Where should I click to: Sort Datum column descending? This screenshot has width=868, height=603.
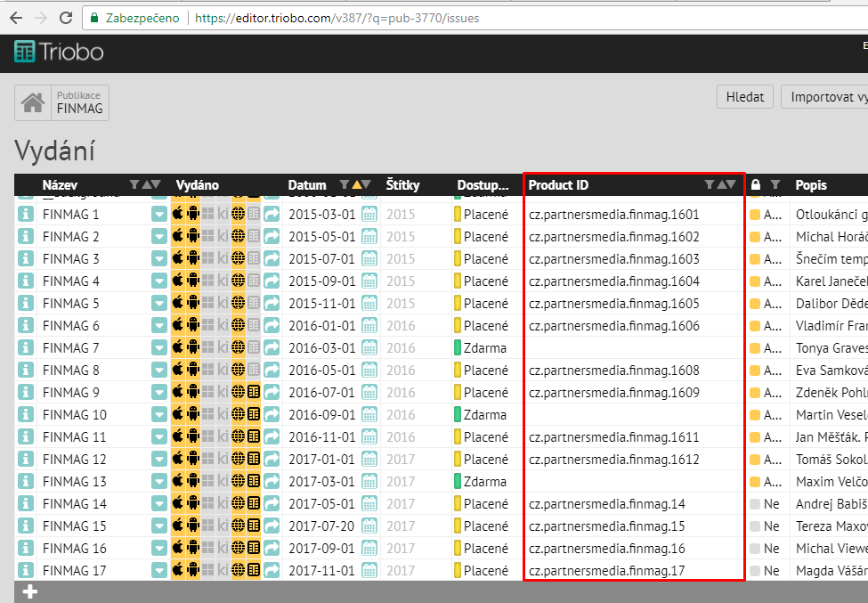[x=366, y=184]
